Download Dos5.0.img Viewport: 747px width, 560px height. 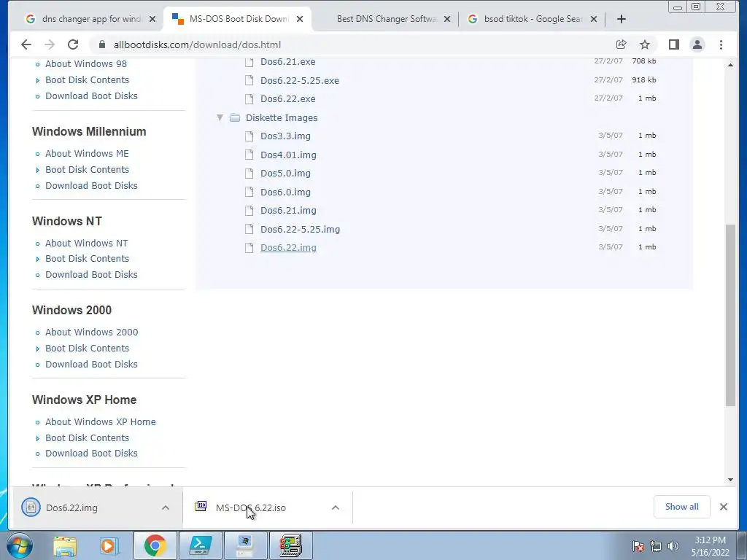(285, 174)
